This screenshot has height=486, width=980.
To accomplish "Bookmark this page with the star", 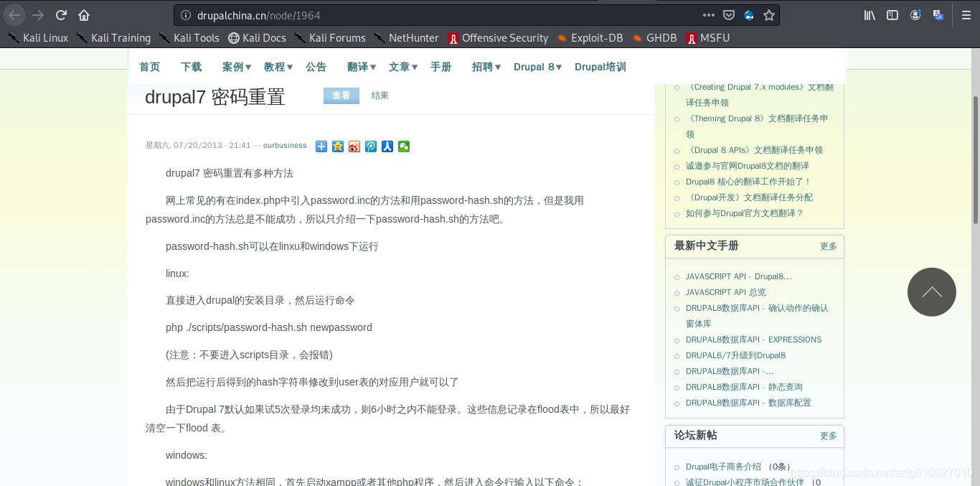I will [x=769, y=15].
